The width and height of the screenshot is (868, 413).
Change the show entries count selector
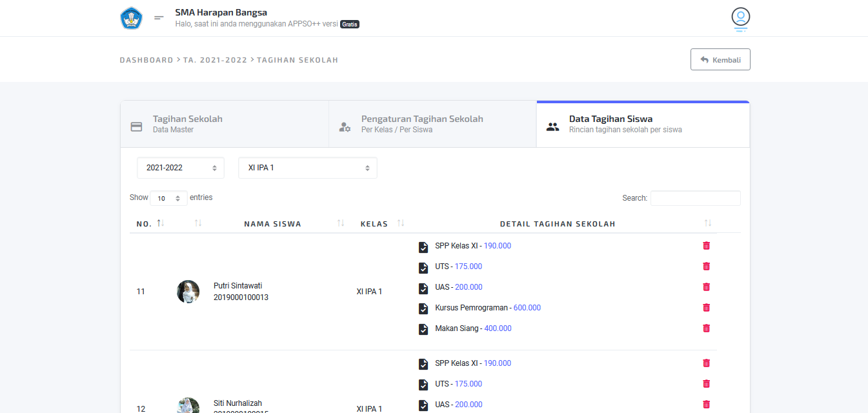point(168,198)
